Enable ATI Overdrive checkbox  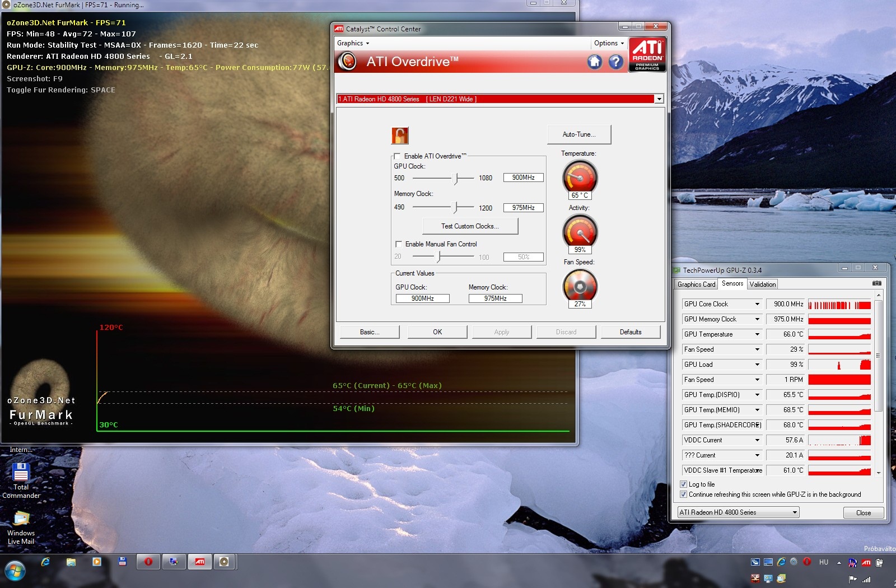[397, 156]
